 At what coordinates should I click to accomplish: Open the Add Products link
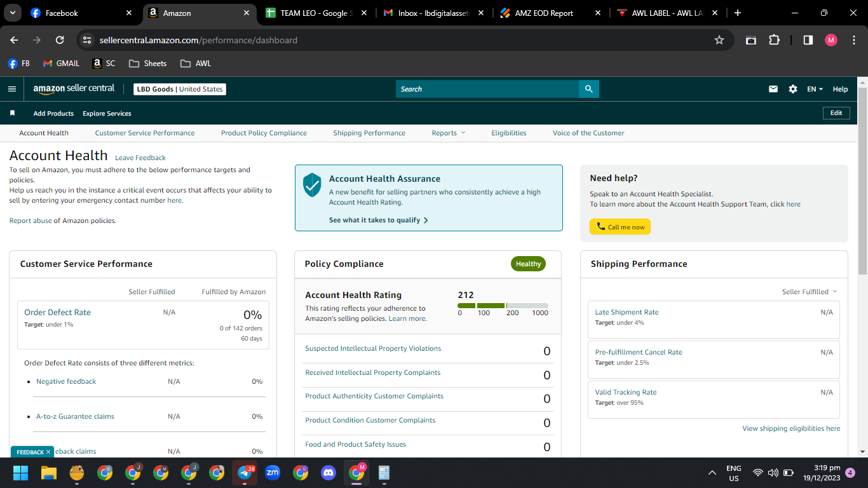pyautogui.click(x=53, y=113)
